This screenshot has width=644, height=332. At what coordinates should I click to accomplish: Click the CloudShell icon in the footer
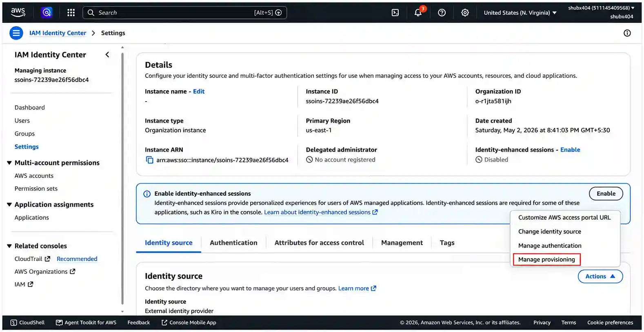13,323
